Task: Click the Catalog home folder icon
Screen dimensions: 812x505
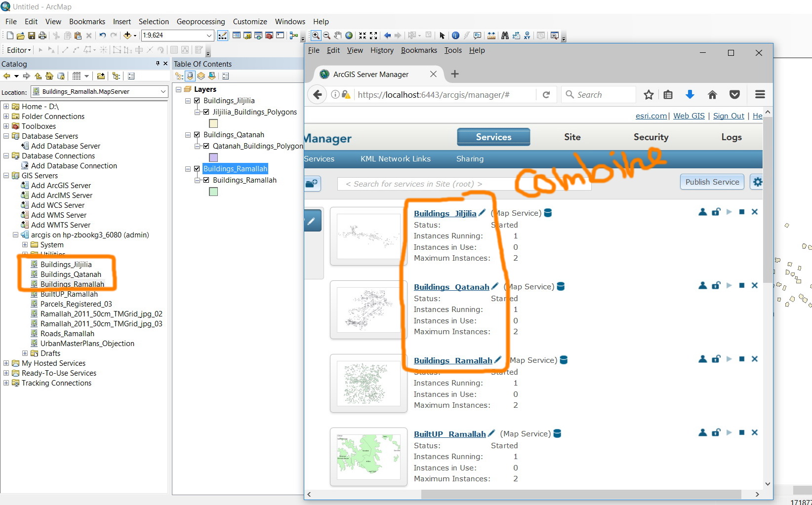Action: point(49,76)
